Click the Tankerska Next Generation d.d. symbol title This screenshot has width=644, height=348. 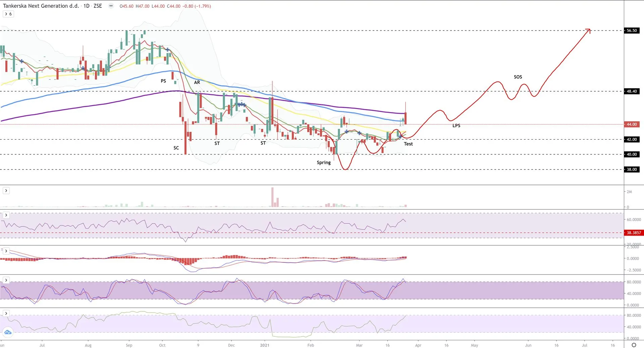coord(41,6)
